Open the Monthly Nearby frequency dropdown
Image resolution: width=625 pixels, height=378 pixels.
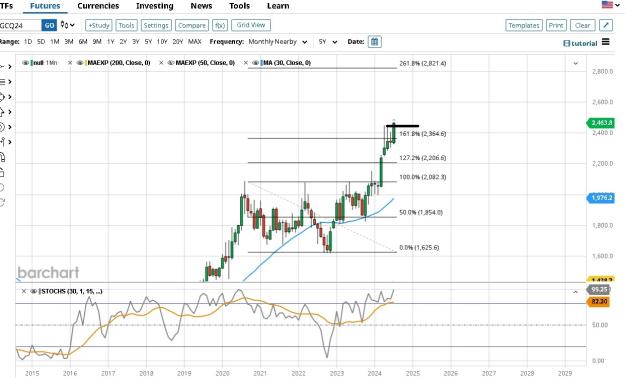pyautogui.click(x=278, y=42)
